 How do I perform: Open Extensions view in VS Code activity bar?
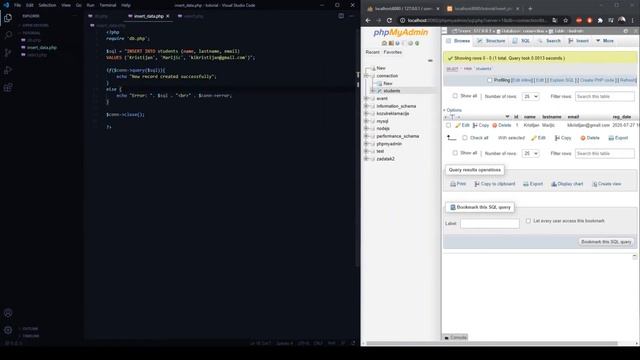(8, 87)
